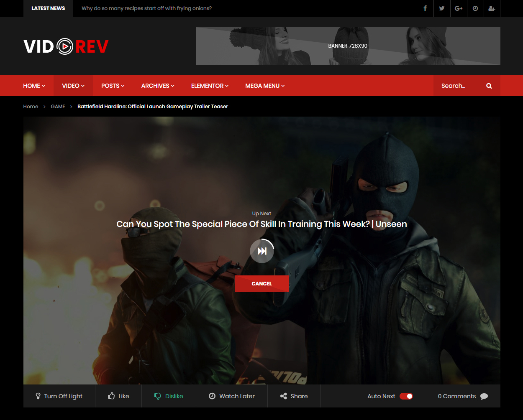Expand the Mega Menu dropdown
The width and height of the screenshot is (523, 420).
[x=265, y=86]
